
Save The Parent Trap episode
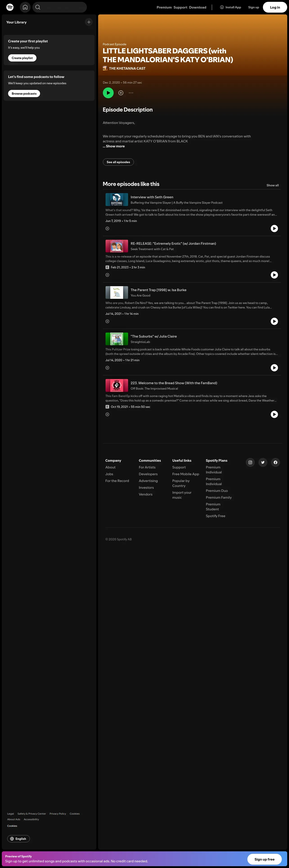click(107, 322)
